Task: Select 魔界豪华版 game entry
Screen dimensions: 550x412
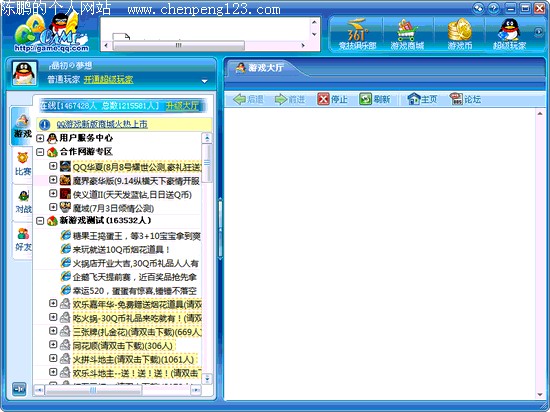Action: coord(136,181)
